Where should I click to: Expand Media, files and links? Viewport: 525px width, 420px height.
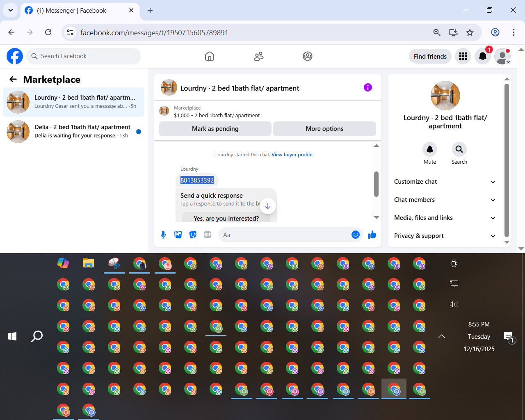point(445,218)
